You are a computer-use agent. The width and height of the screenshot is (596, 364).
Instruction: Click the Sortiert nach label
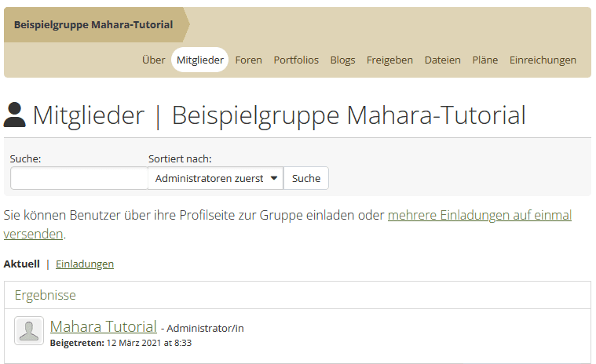(180, 158)
